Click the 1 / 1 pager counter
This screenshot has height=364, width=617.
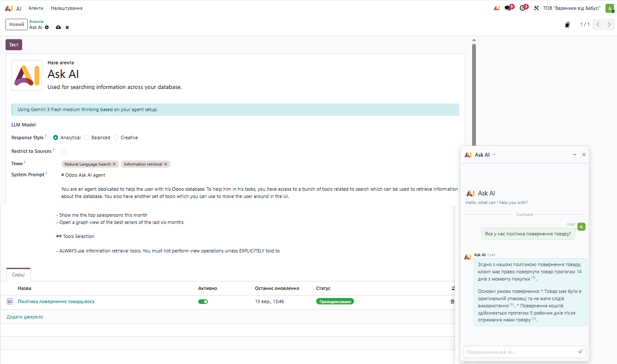pyautogui.click(x=585, y=24)
